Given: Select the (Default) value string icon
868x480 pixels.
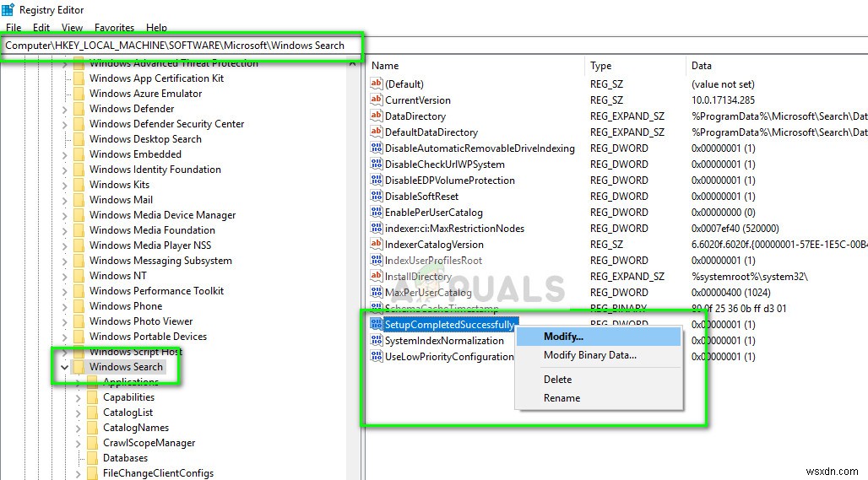Looking at the screenshot, I should tap(377, 84).
